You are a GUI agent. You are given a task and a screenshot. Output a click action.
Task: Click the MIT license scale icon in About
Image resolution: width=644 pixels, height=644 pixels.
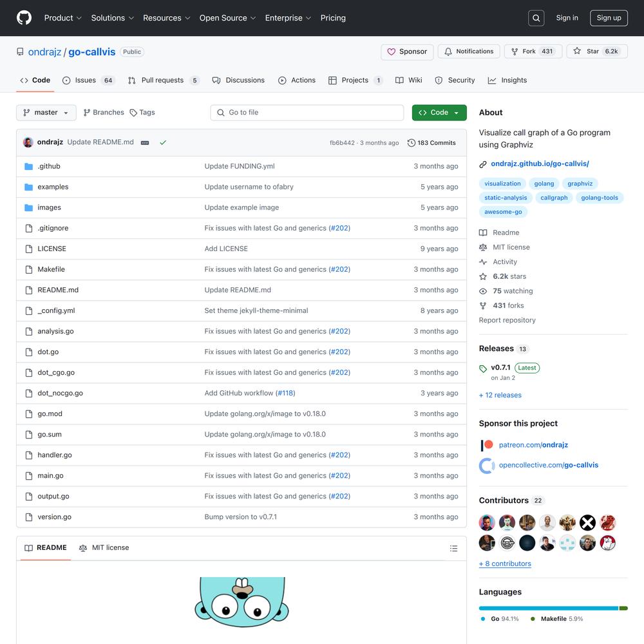483,247
